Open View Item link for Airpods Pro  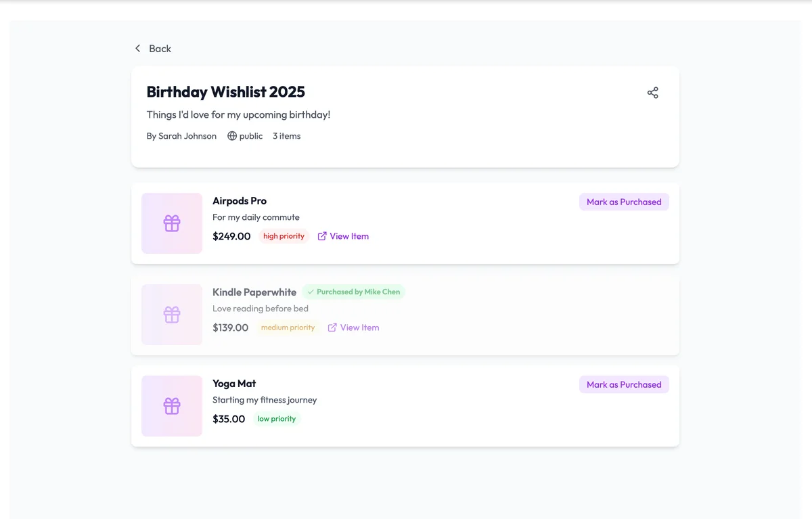point(349,236)
